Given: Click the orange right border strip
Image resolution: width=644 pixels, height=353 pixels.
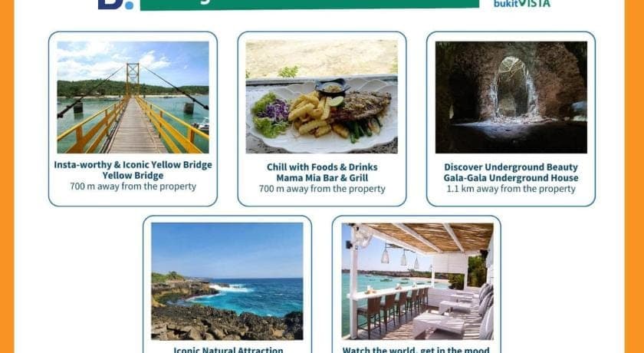Looking at the screenshot, I should (634, 176).
